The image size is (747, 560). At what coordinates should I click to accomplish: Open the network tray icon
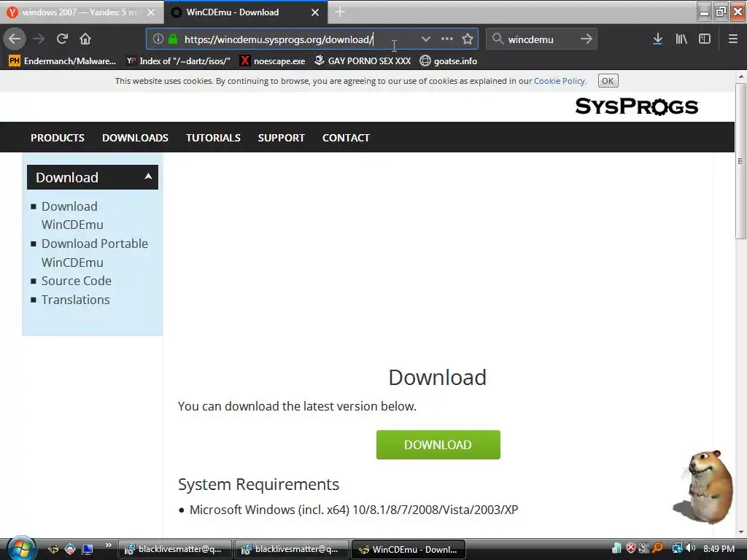[677, 548]
